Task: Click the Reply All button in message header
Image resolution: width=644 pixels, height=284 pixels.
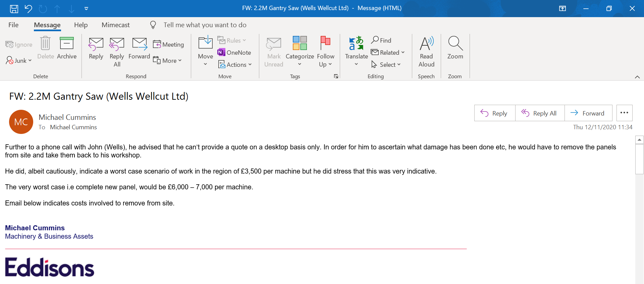Action: click(540, 113)
